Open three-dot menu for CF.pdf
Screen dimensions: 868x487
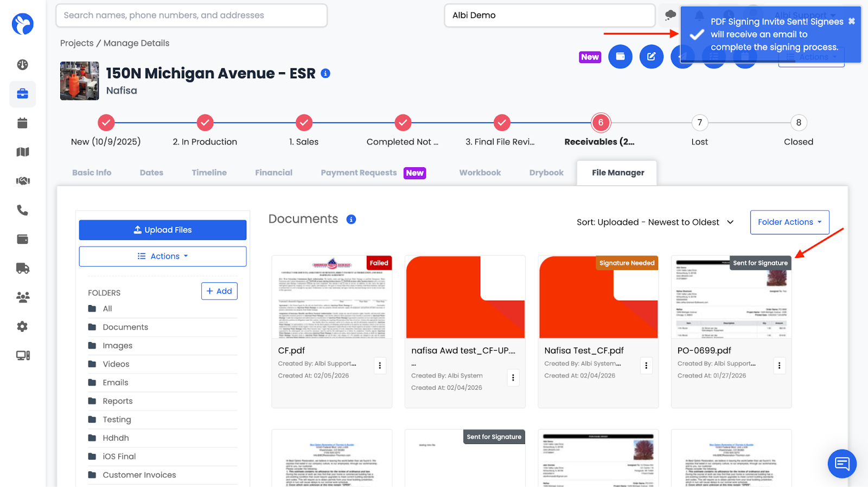click(380, 365)
